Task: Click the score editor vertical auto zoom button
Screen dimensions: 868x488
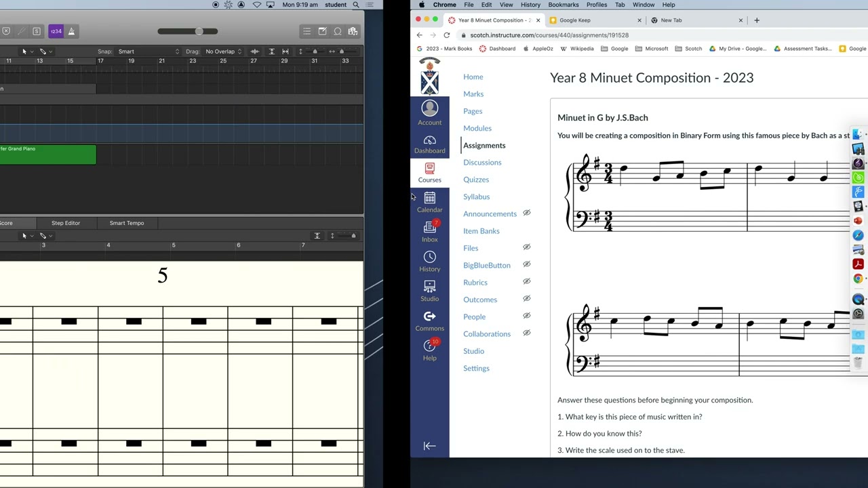Action: (317, 236)
